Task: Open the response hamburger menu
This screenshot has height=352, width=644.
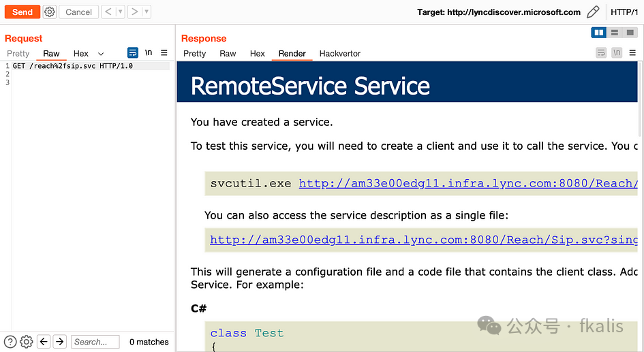Action: tap(632, 52)
